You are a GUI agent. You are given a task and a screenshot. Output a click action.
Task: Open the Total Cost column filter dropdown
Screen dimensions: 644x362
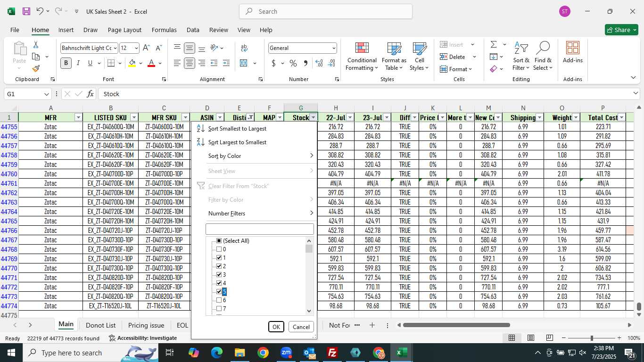tap(621, 117)
